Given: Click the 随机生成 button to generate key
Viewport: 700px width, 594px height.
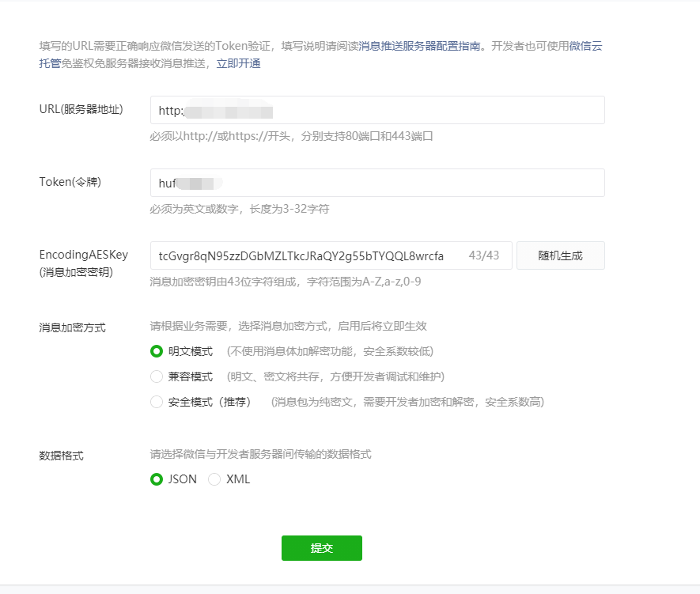Looking at the screenshot, I should [x=560, y=255].
